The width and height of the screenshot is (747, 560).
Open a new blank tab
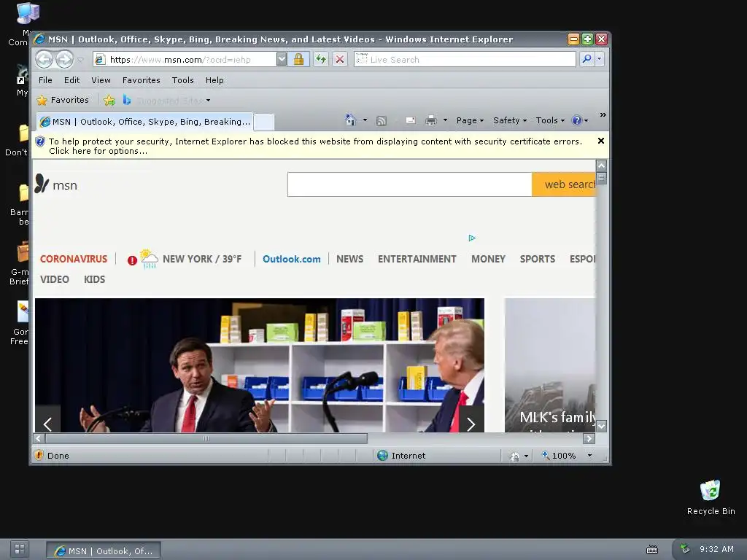pyautogui.click(x=264, y=122)
